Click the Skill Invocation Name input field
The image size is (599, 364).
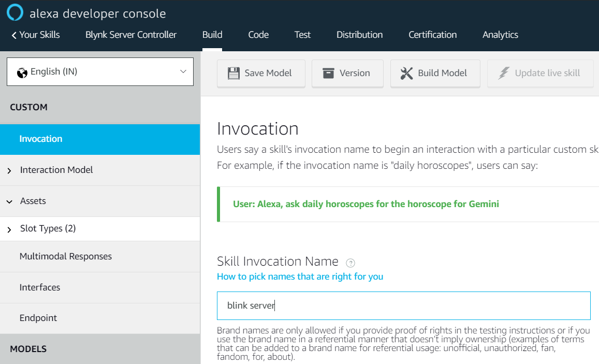click(x=403, y=305)
